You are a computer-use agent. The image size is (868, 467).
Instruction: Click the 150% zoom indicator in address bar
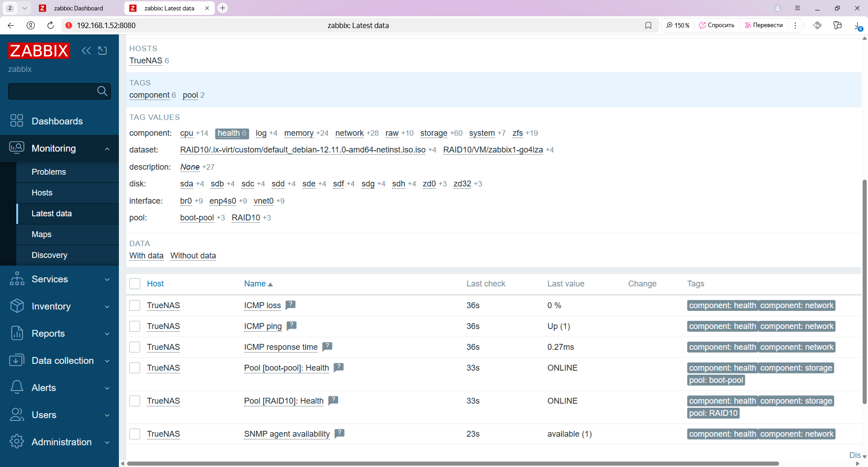coord(678,25)
